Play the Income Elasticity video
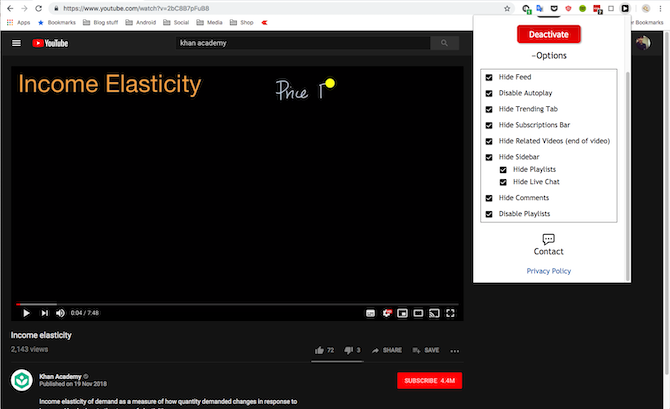670x409 pixels. 26,313
